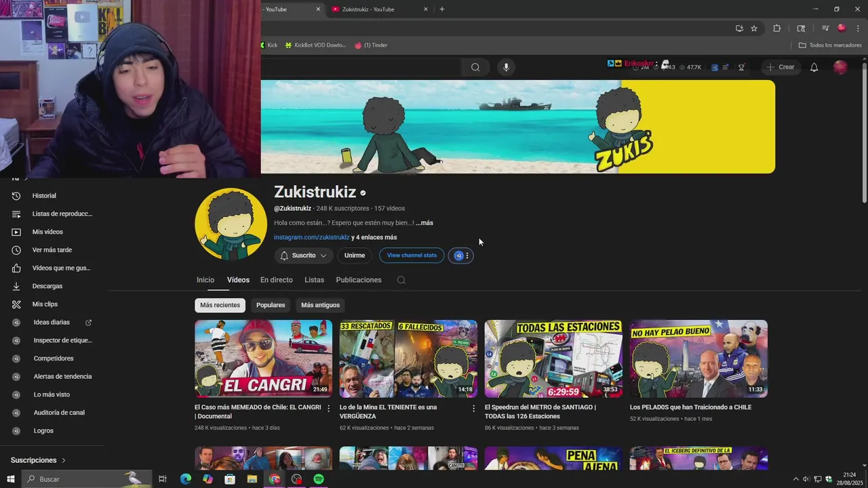
Task: Click the YouTube search magnifier button
Action: (475, 67)
